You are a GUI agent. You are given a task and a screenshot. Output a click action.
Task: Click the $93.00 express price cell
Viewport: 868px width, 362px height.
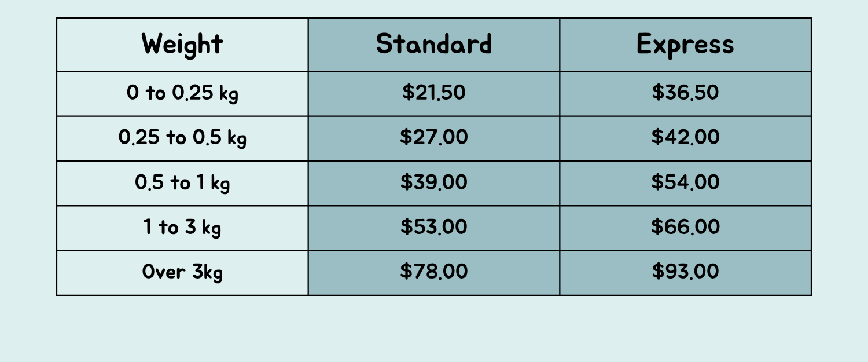pos(686,273)
